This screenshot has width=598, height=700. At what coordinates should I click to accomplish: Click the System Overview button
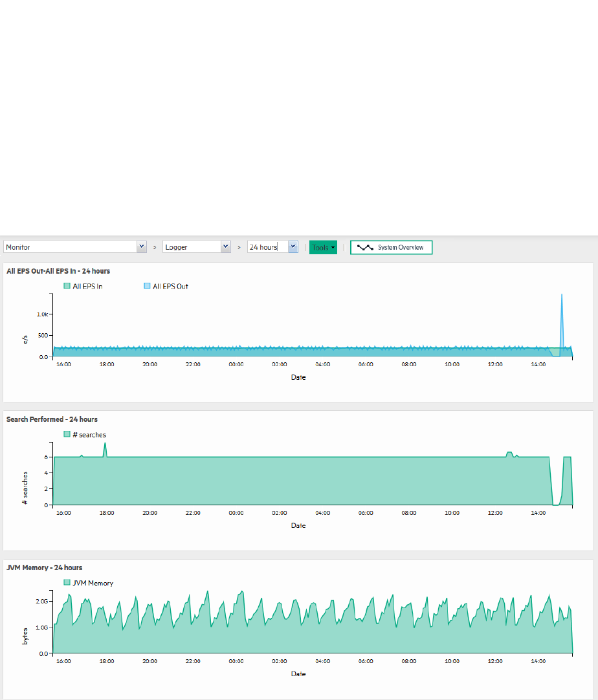pyautogui.click(x=391, y=247)
